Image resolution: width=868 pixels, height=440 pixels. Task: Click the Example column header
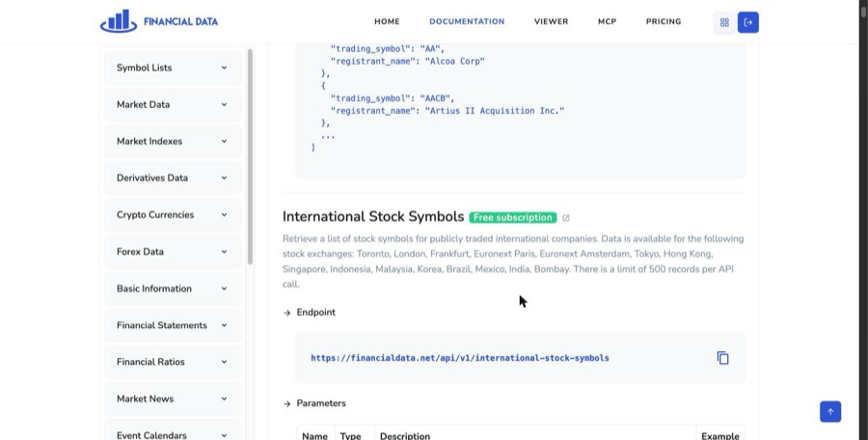(x=720, y=436)
